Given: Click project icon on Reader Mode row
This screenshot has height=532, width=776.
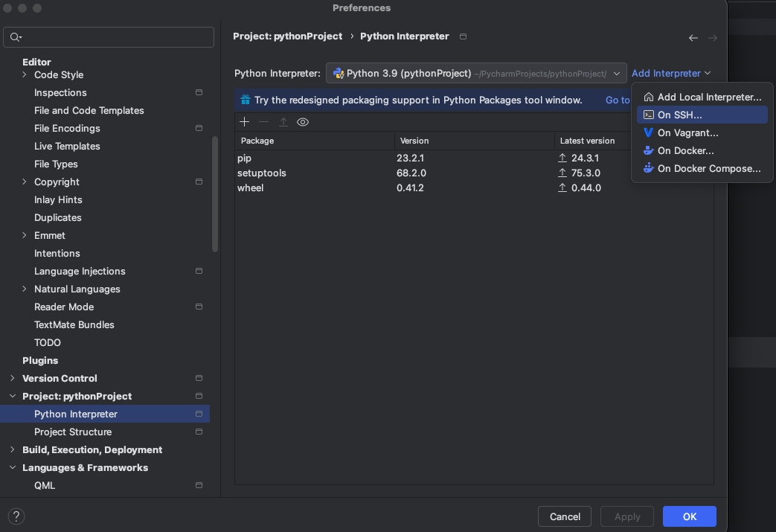Looking at the screenshot, I should (x=199, y=307).
